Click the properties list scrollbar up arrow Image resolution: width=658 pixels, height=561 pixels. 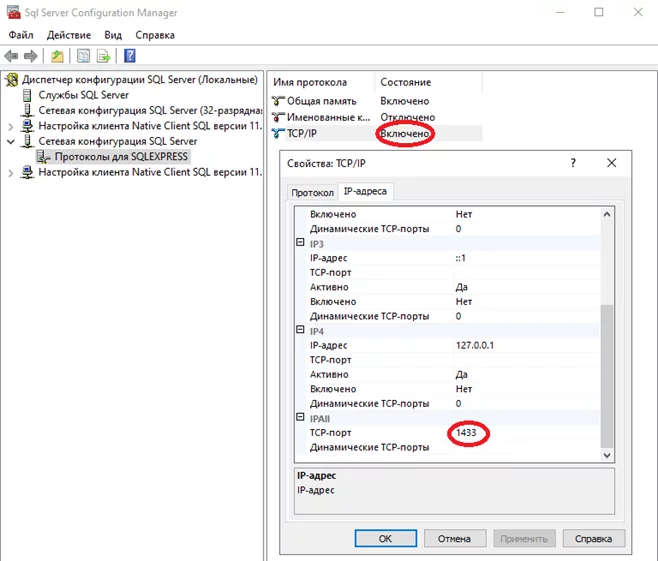(x=605, y=215)
